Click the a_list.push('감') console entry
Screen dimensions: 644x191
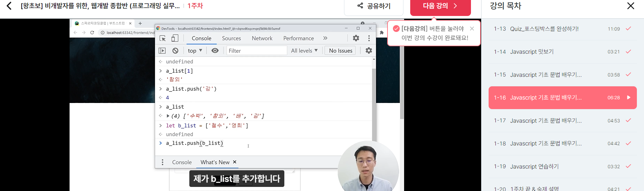pyautogui.click(x=191, y=89)
